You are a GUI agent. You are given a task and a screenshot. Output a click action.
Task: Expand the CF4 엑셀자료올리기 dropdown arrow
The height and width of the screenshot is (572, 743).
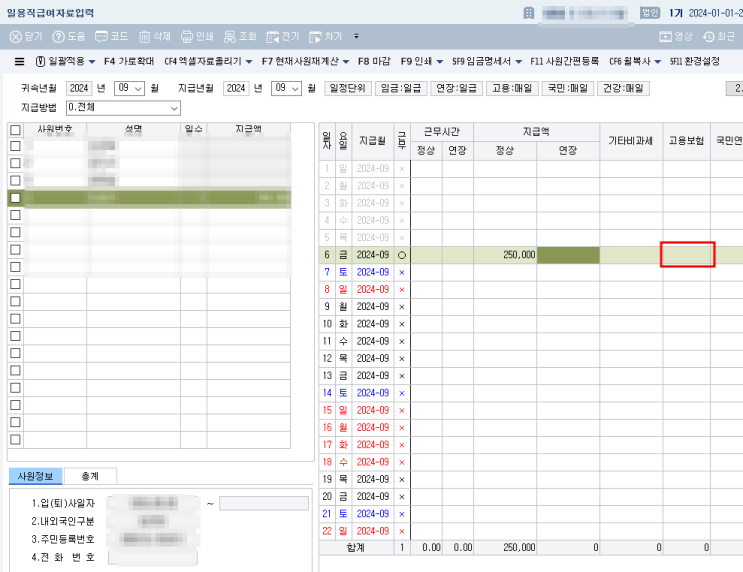[x=249, y=62]
